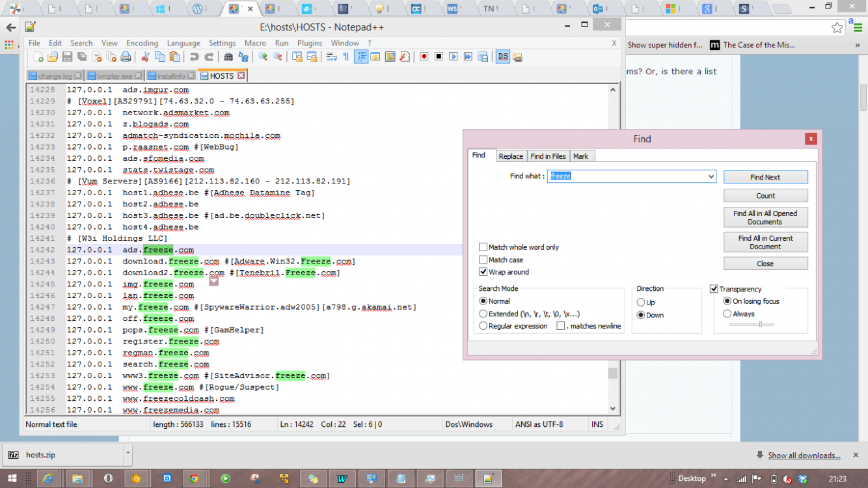Click the Close button in Find dialog
Image resolution: width=868 pixels, height=488 pixels.
point(765,264)
